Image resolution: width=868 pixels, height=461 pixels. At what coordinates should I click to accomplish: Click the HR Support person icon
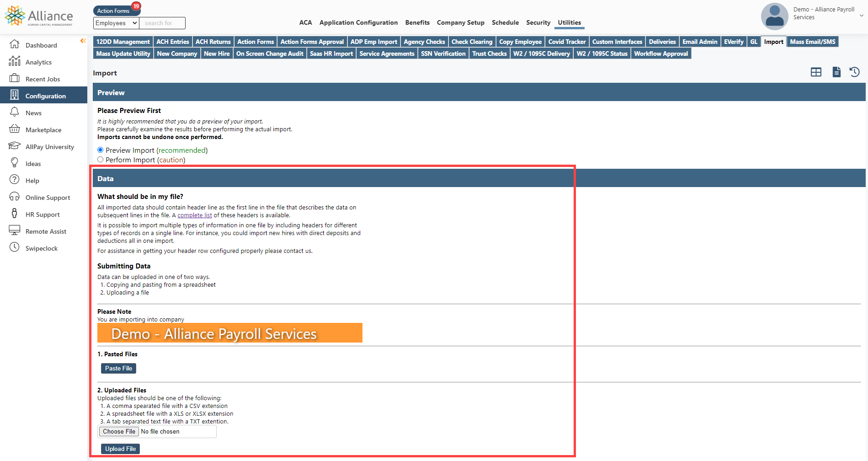[x=15, y=214]
